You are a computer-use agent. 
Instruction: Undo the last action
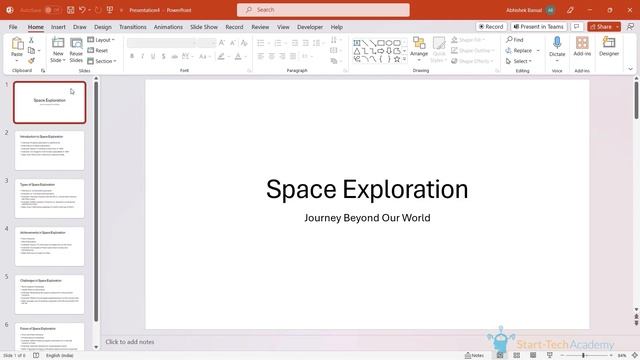click(82, 10)
